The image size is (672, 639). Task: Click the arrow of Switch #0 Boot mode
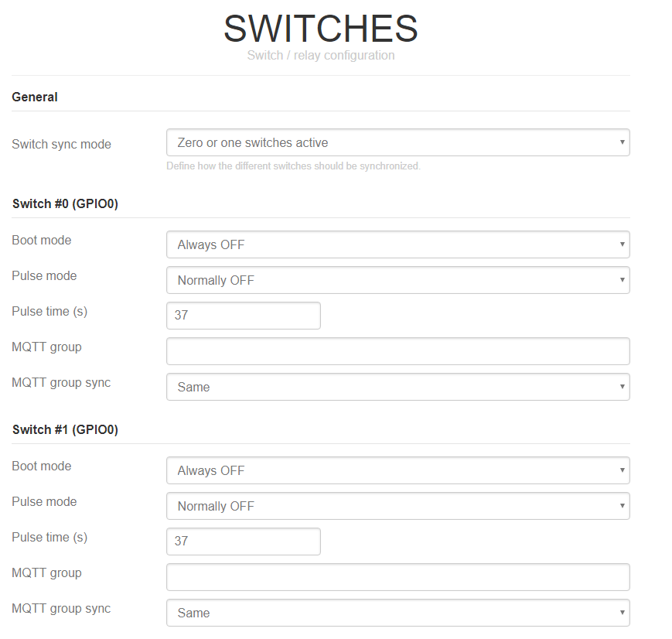pyautogui.click(x=622, y=244)
